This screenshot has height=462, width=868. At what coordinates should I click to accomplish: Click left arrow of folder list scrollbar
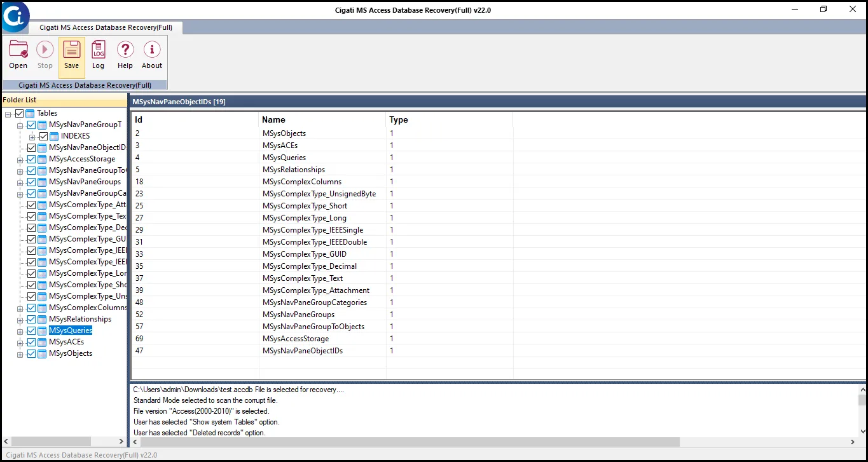pos(6,442)
